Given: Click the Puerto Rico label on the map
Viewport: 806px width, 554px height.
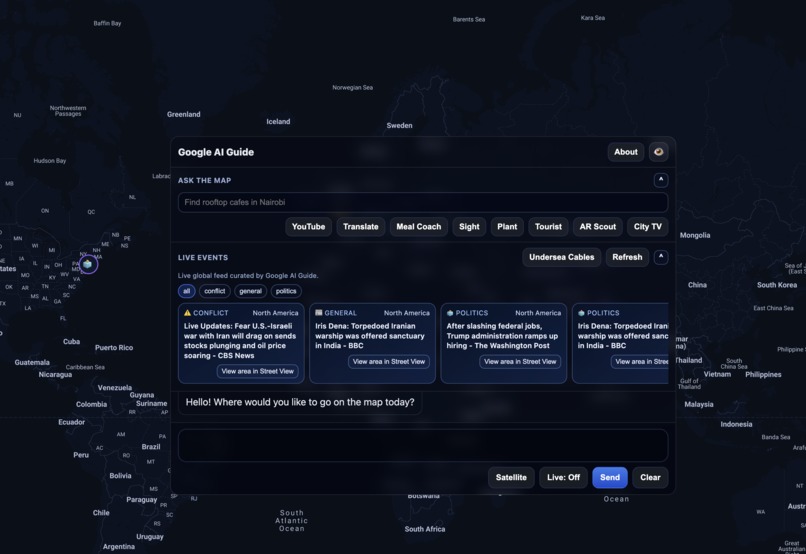Looking at the screenshot, I should (x=114, y=348).
